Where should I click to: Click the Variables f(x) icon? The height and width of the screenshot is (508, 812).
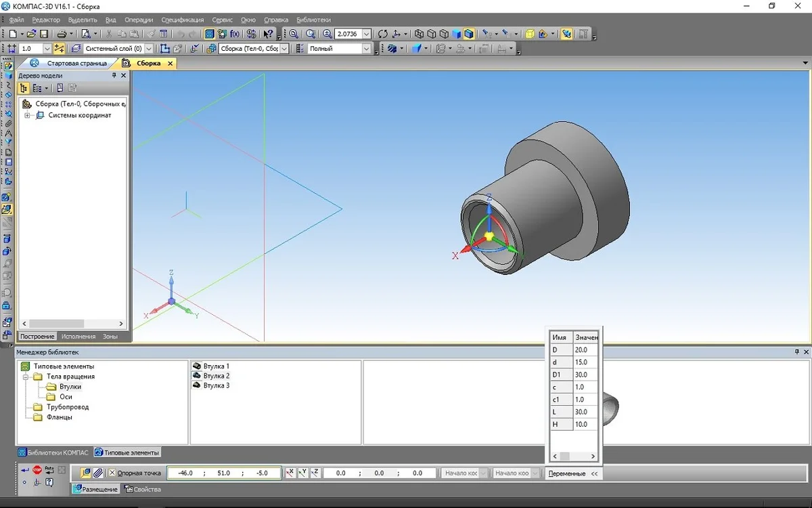click(235, 34)
